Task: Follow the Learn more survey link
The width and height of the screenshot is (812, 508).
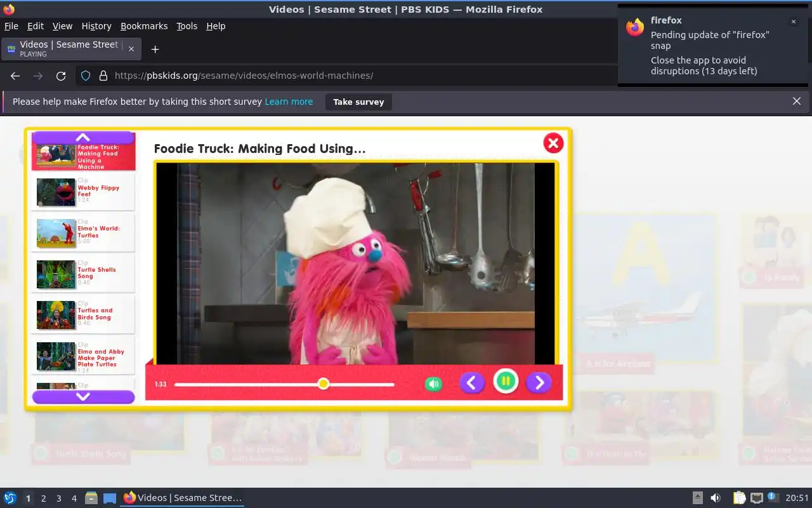Action: pos(289,102)
